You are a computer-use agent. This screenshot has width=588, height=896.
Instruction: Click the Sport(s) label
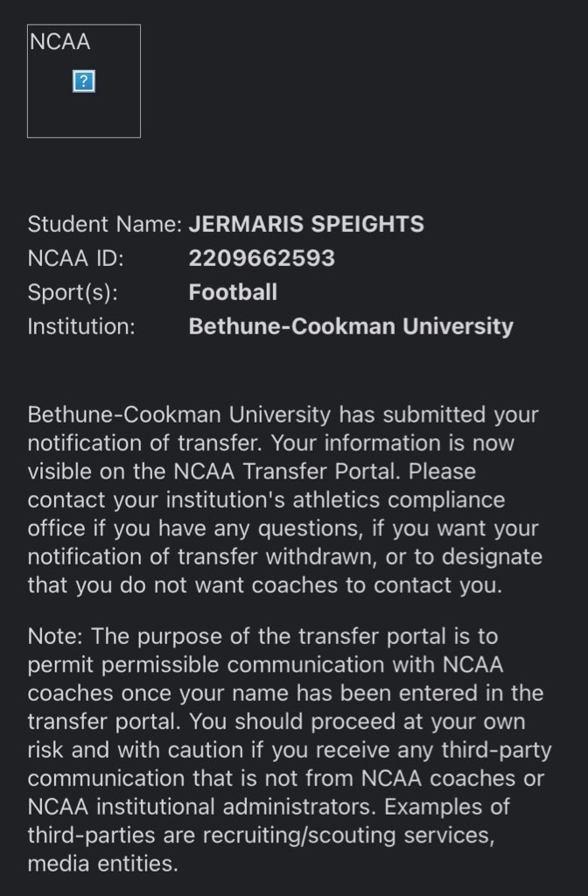pyautogui.click(x=73, y=292)
